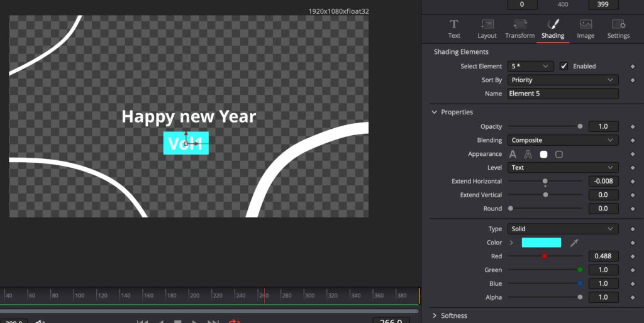
Task: Open the Settings tab icon
Action: tap(619, 25)
